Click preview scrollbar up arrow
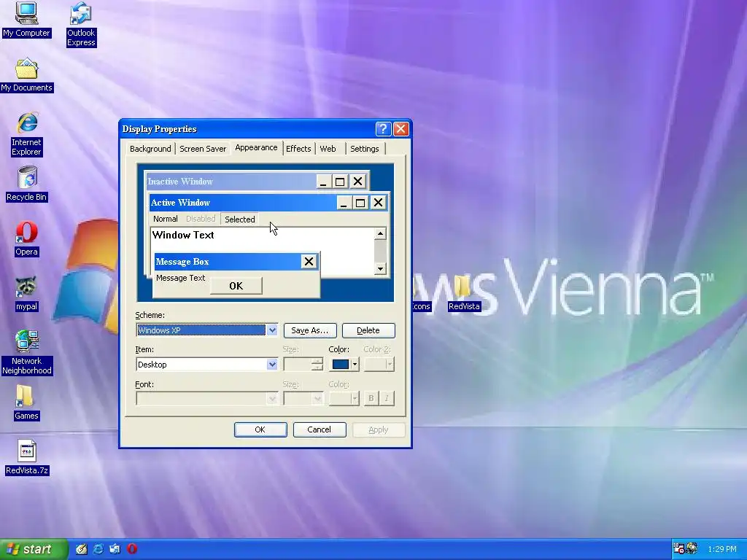Viewport: 747px width, 560px height. coord(379,233)
